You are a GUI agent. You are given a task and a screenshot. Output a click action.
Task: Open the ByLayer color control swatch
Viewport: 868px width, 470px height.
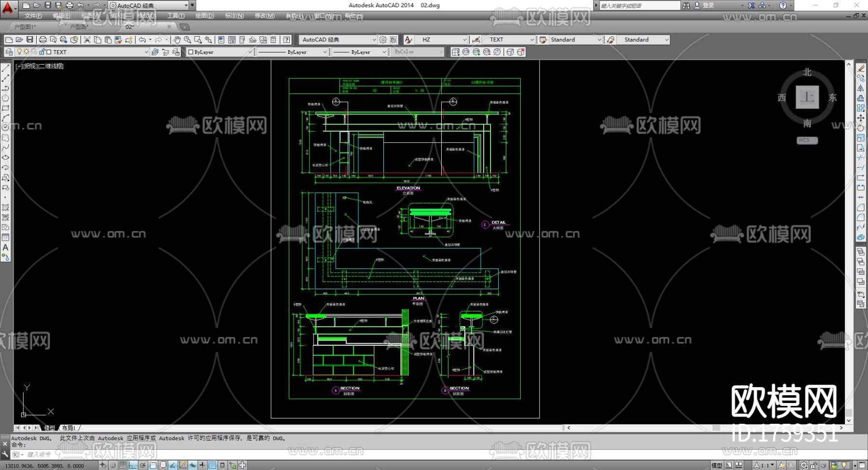pyautogui.click(x=220, y=52)
